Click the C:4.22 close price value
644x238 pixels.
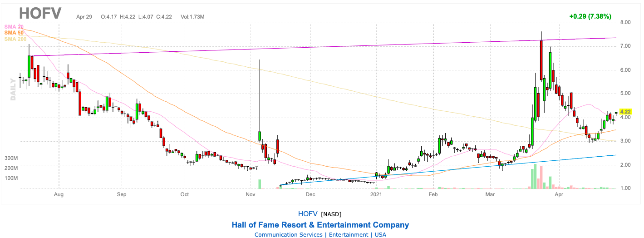[x=164, y=17]
